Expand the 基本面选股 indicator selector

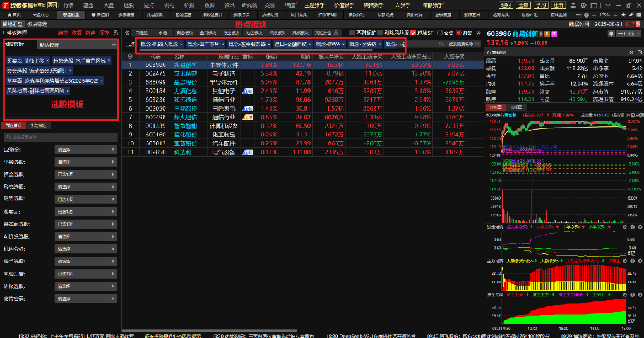click(86, 224)
